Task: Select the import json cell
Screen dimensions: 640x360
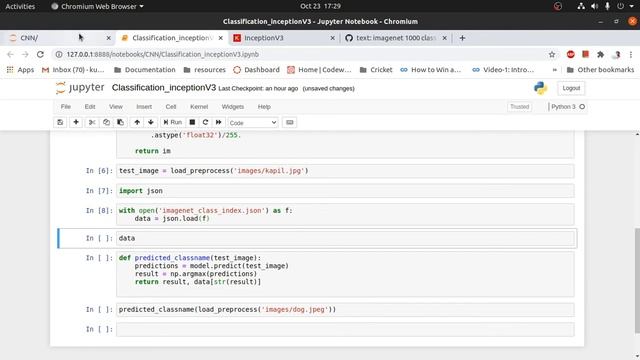Action: click(345, 191)
